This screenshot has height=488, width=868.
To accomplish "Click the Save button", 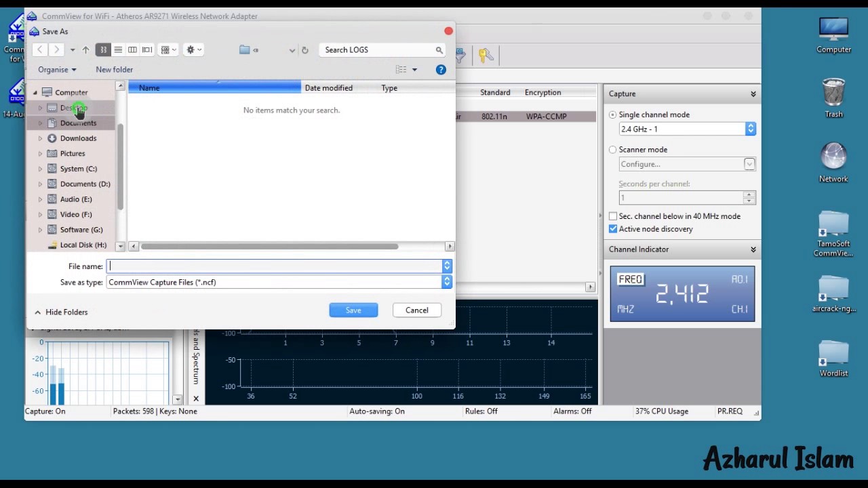I will tap(353, 310).
